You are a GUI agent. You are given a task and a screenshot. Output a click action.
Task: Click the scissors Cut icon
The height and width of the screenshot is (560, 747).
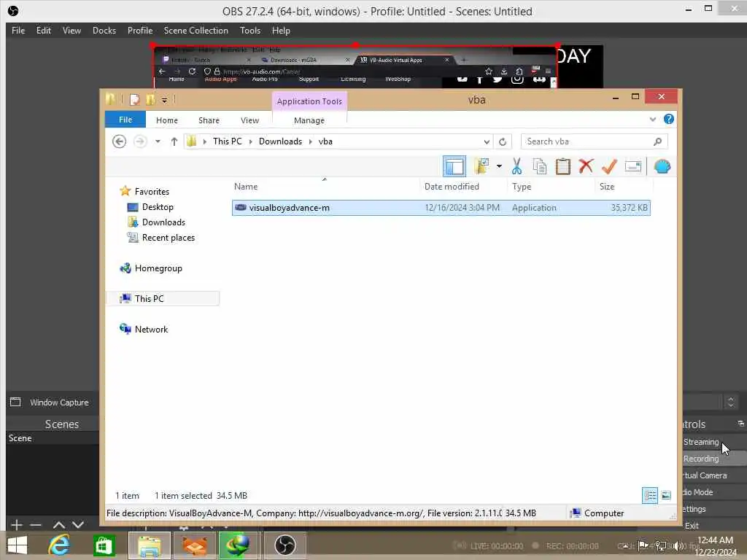pyautogui.click(x=516, y=166)
